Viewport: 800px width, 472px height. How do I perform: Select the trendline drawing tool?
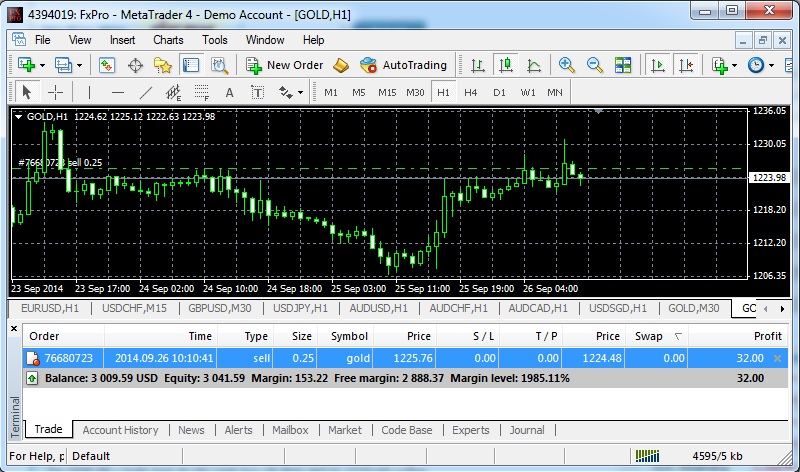click(146, 92)
